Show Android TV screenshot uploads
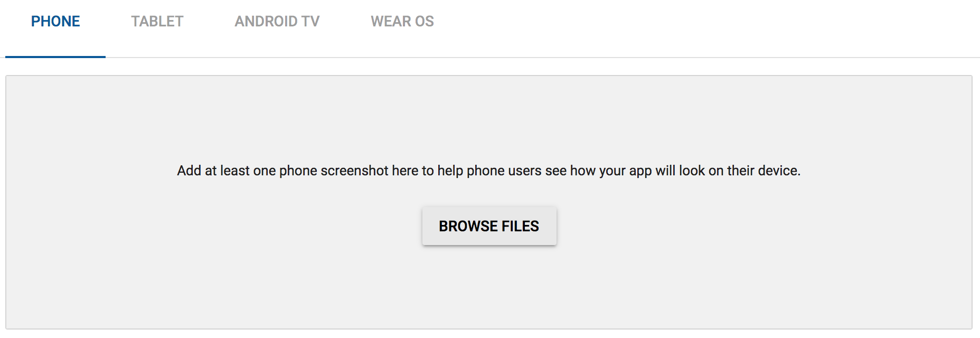980x338 pixels. 277,22
